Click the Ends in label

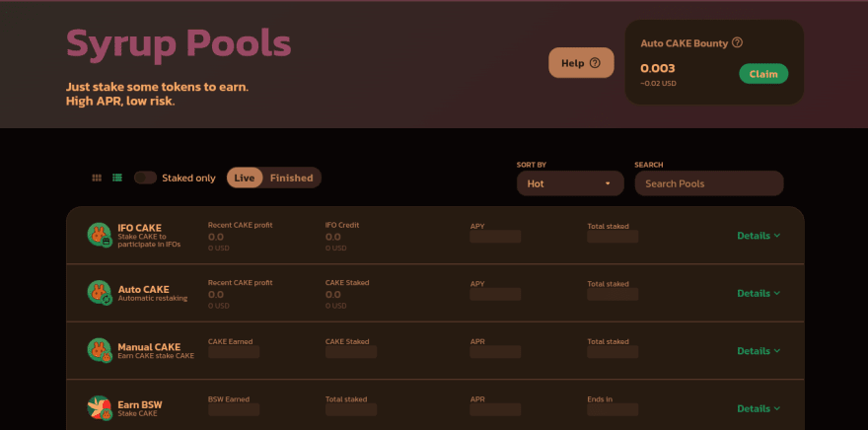click(600, 399)
